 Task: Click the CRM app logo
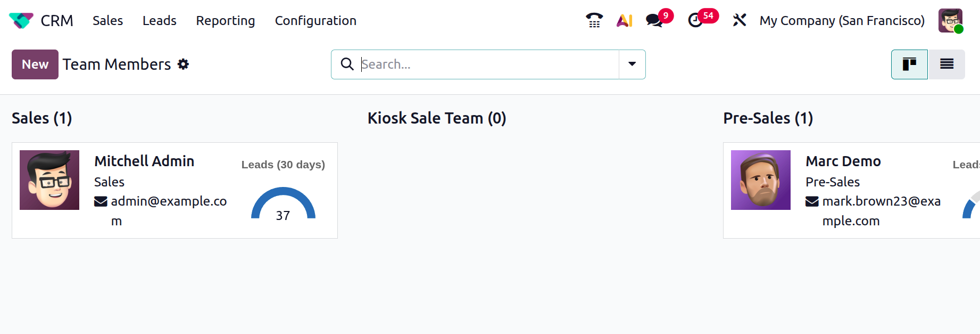(x=21, y=21)
